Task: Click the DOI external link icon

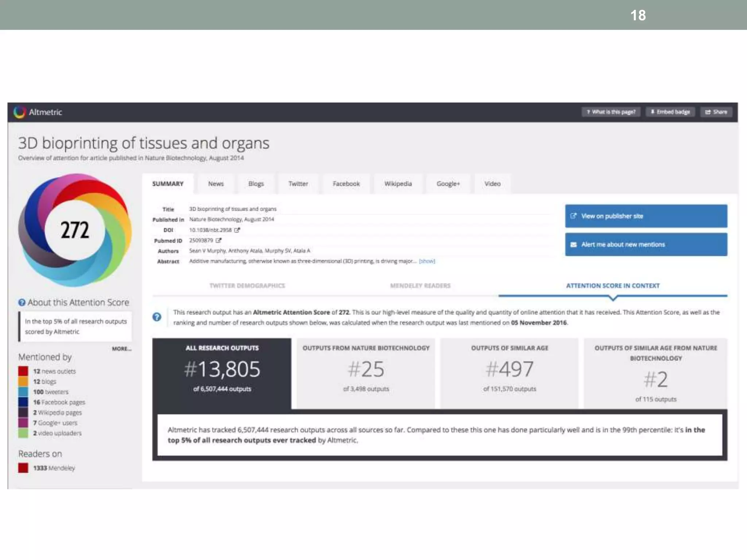Action: click(237, 230)
